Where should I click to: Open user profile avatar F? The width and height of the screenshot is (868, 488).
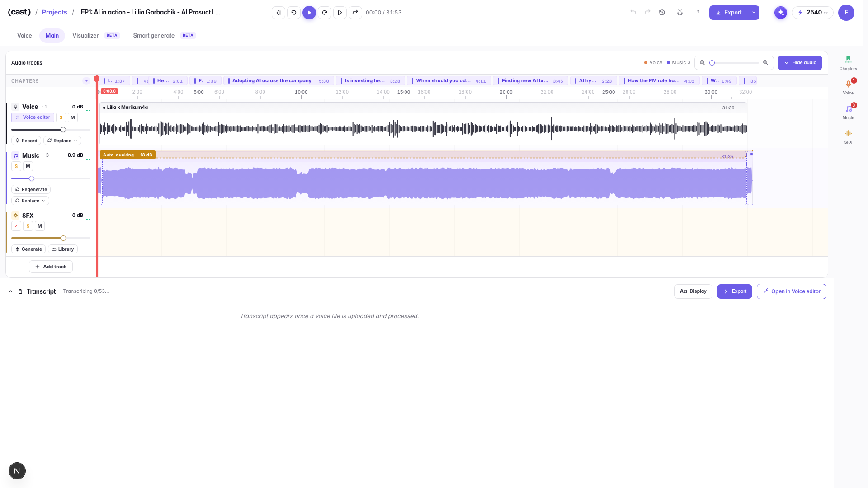tap(846, 13)
